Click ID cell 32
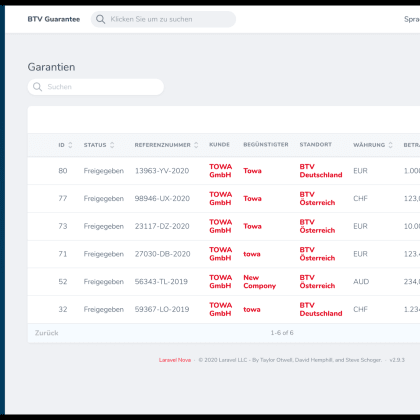Viewport: 420px width, 420px height. coord(63,309)
